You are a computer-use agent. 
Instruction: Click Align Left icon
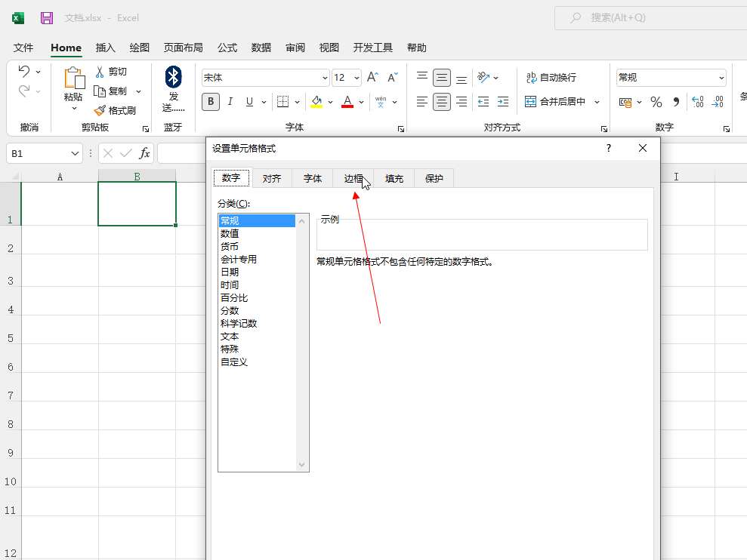(422, 101)
